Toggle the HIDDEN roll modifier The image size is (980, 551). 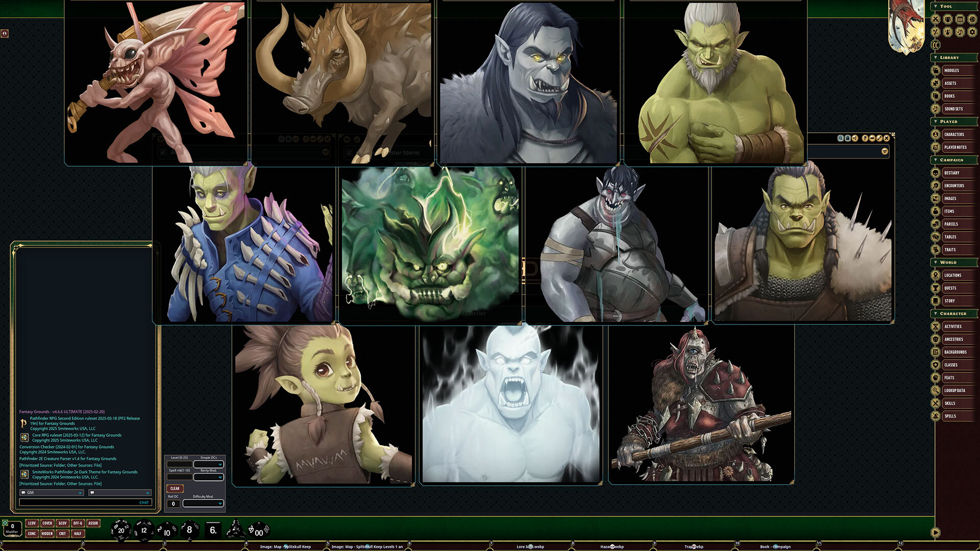coord(47,533)
